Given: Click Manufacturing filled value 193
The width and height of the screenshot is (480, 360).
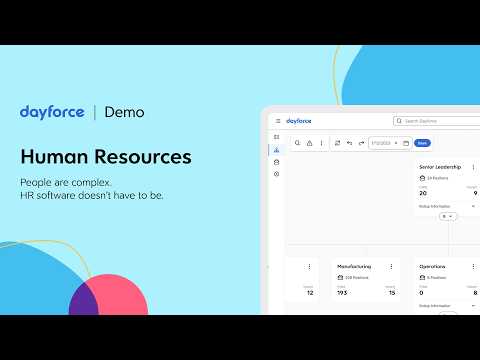Looking at the screenshot, I should click(342, 293).
